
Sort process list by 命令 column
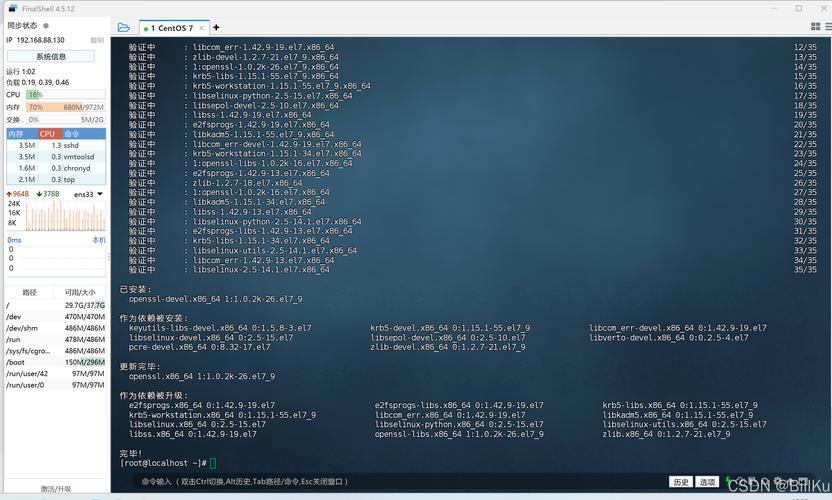[72, 133]
